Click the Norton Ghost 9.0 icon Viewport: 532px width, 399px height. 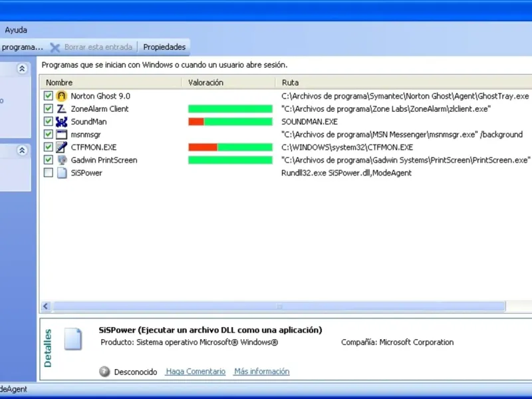coord(61,96)
